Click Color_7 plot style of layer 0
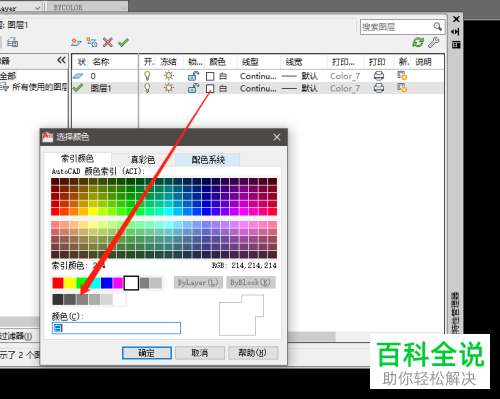The height and width of the screenshot is (399, 500). (x=345, y=76)
